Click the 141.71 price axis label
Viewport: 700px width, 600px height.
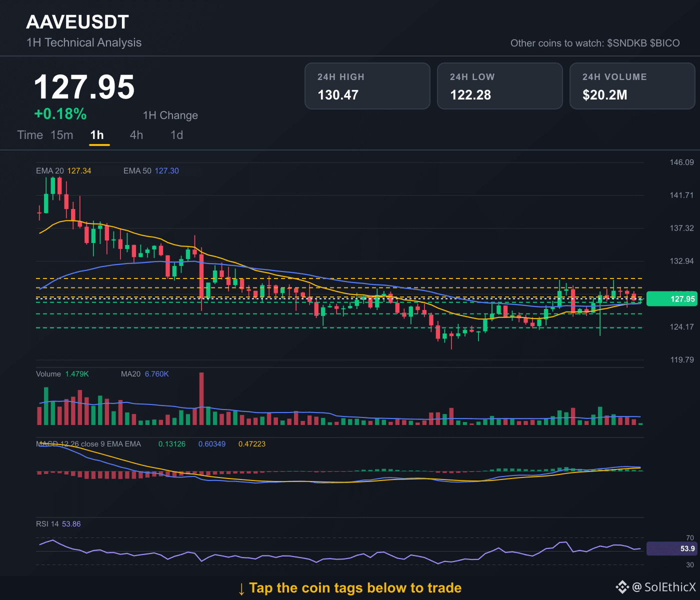[x=682, y=195]
